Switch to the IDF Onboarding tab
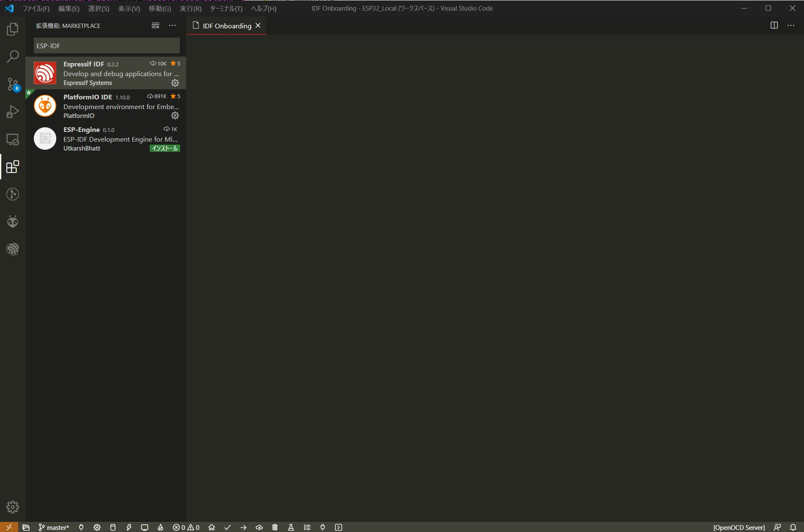 pos(227,26)
